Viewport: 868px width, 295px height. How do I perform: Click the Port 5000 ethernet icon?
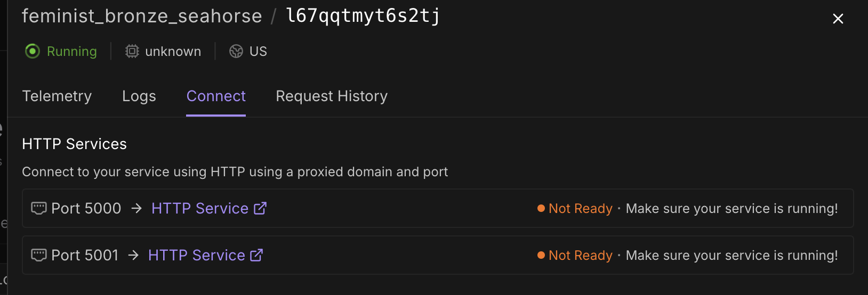39,208
